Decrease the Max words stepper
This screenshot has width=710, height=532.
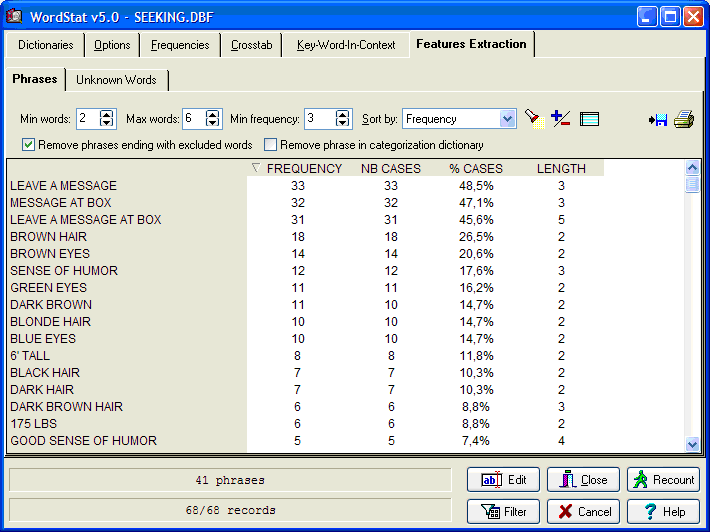[x=213, y=124]
